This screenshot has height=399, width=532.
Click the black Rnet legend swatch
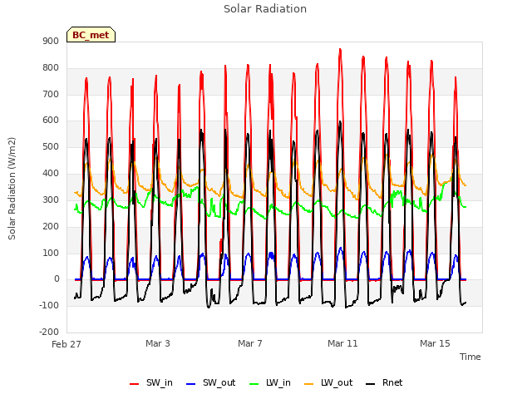(x=371, y=384)
